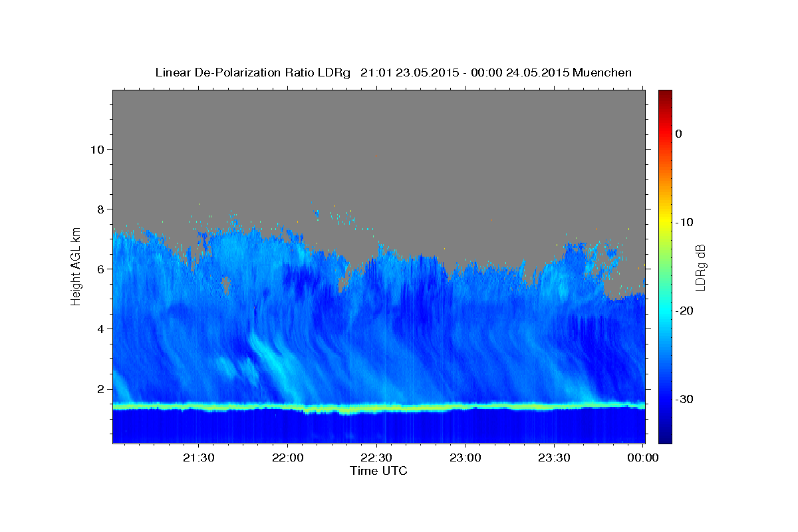798x532 pixels.
Task: Click the gray no-data region above the cloud
Action: coord(378,146)
